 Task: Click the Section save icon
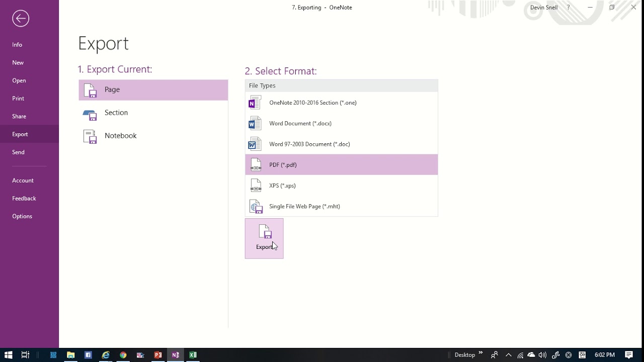(x=90, y=115)
